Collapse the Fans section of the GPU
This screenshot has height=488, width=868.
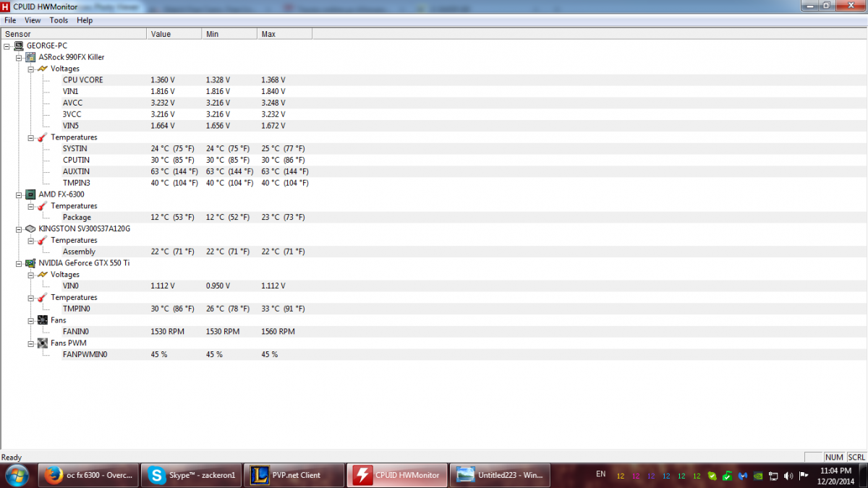point(30,320)
